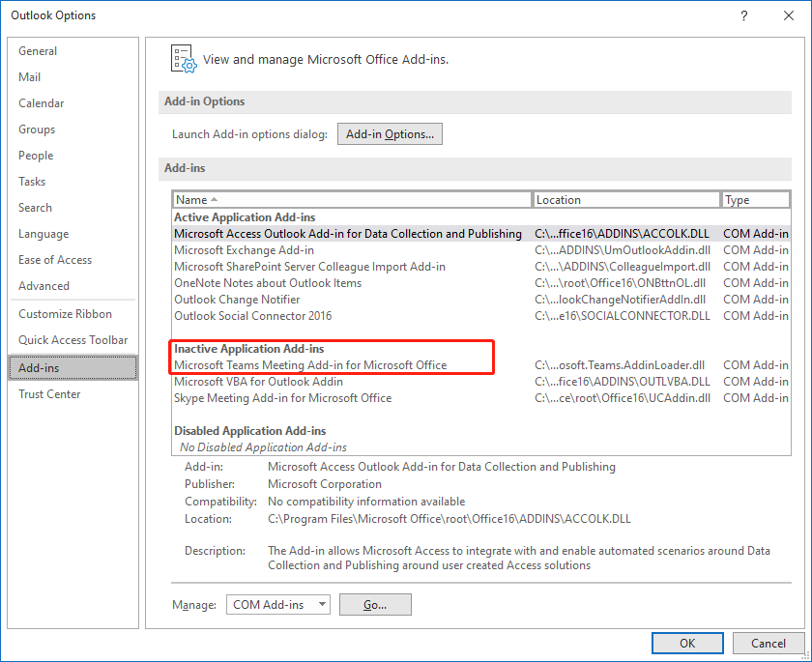Click the Location column header

[626, 199]
